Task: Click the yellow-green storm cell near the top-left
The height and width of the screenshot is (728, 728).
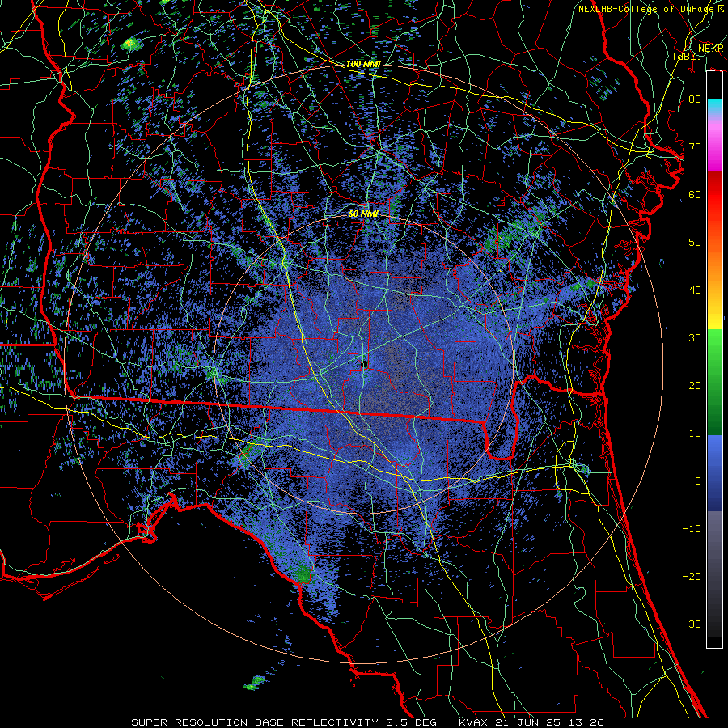Action: [130, 44]
